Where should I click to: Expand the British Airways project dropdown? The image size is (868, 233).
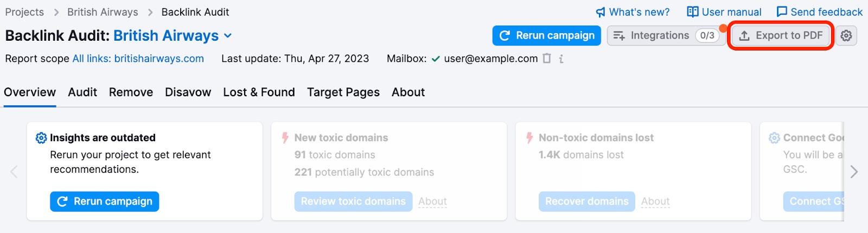[x=228, y=36]
